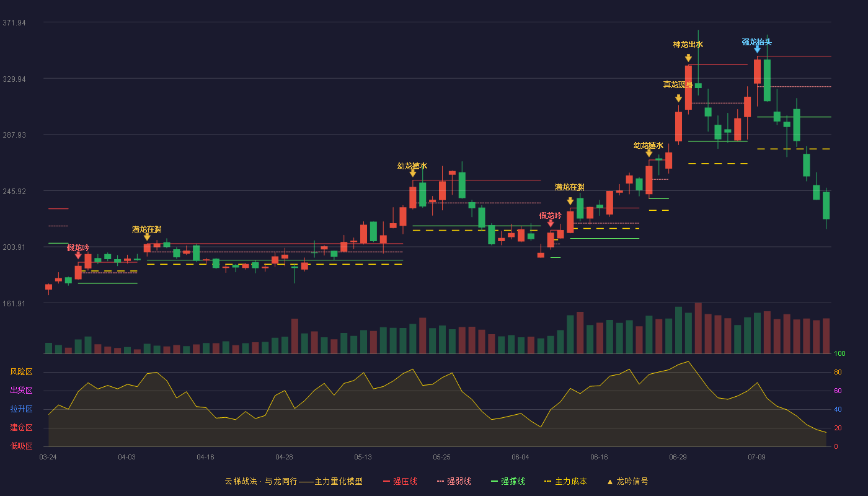Toggle the 龙吟信号 legend entry
The height and width of the screenshot is (496, 868).
(627, 481)
